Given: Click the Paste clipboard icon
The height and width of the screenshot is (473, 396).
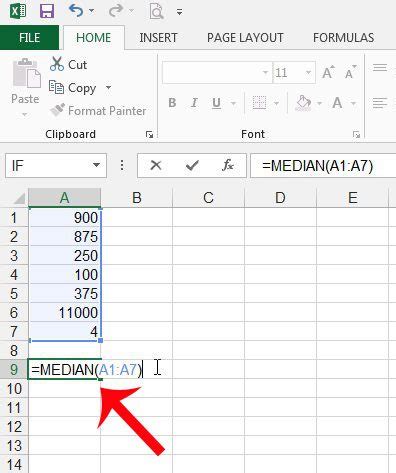Looking at the screenshot, I should point(26,73).
